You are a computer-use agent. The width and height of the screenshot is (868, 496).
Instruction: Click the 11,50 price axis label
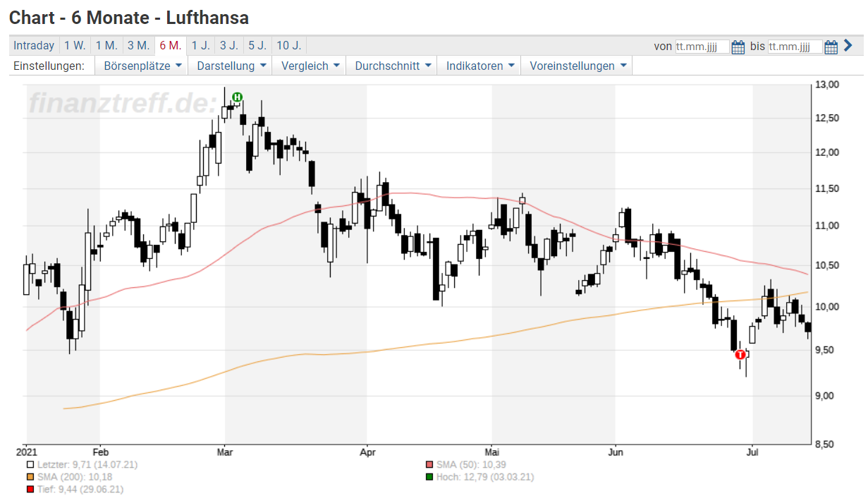(828, 189)
